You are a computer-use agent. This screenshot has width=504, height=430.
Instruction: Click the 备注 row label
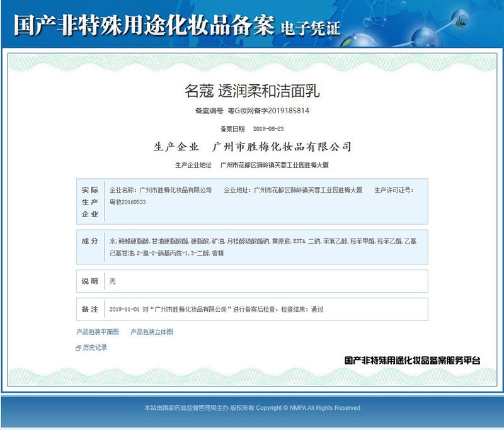[x=90, y=309]
